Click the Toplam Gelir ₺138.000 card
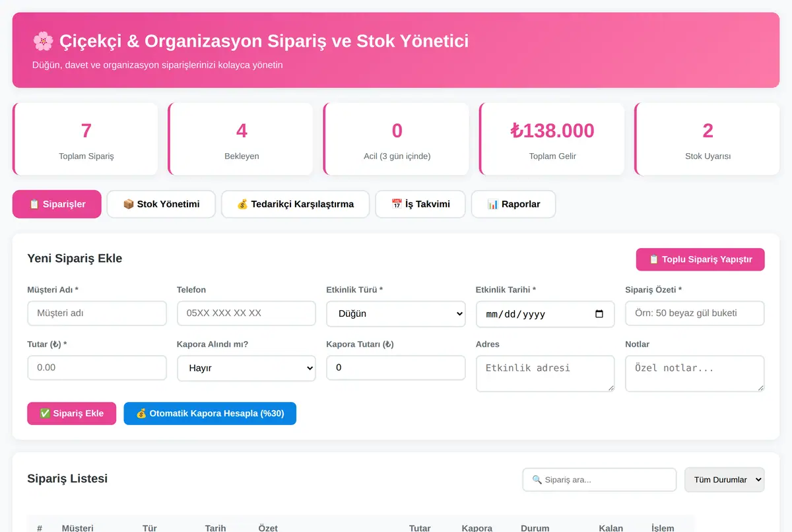The height and width of the screenshot is (532, 792). [x=552, y=139]
